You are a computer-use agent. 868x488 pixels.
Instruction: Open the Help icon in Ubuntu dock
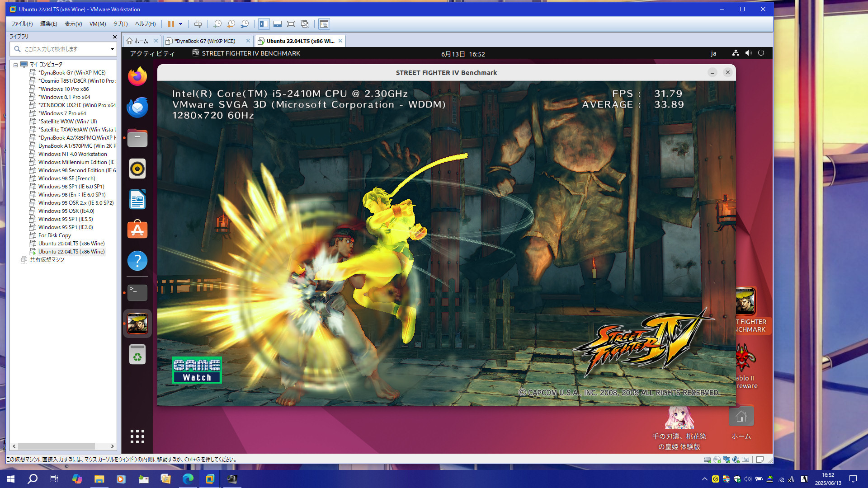(x=137, y=261)
